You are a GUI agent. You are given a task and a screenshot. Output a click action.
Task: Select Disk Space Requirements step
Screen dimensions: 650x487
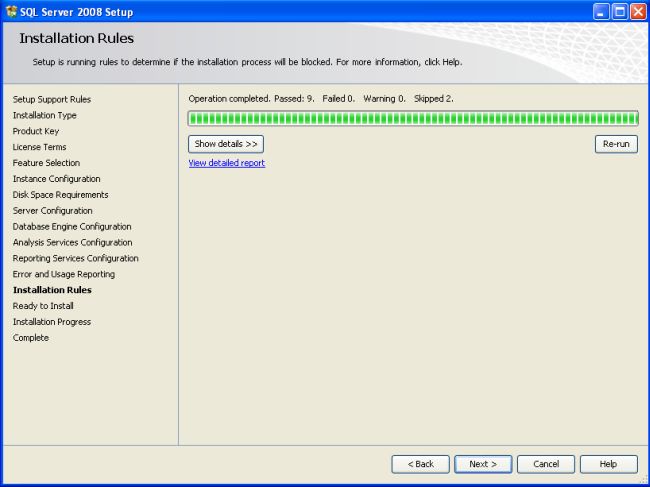click(x=61, y=195)
